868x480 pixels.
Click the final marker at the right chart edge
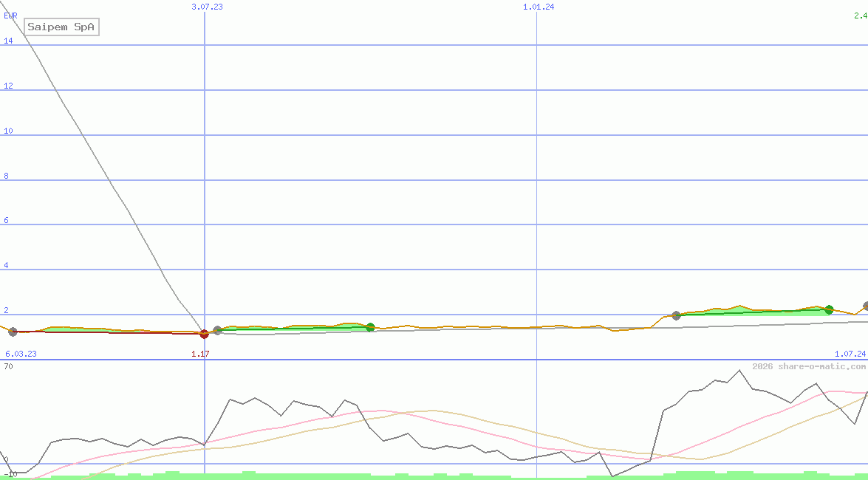(x=866, y=306)
